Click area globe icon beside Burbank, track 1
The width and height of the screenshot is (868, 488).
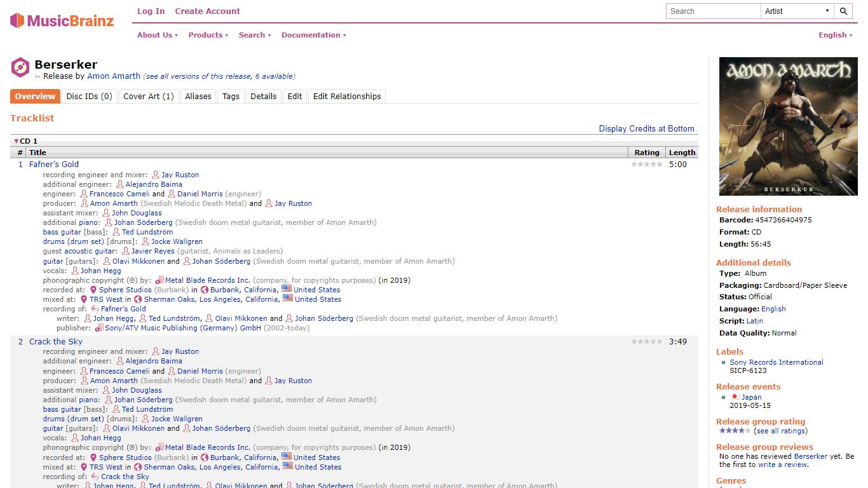205,290
